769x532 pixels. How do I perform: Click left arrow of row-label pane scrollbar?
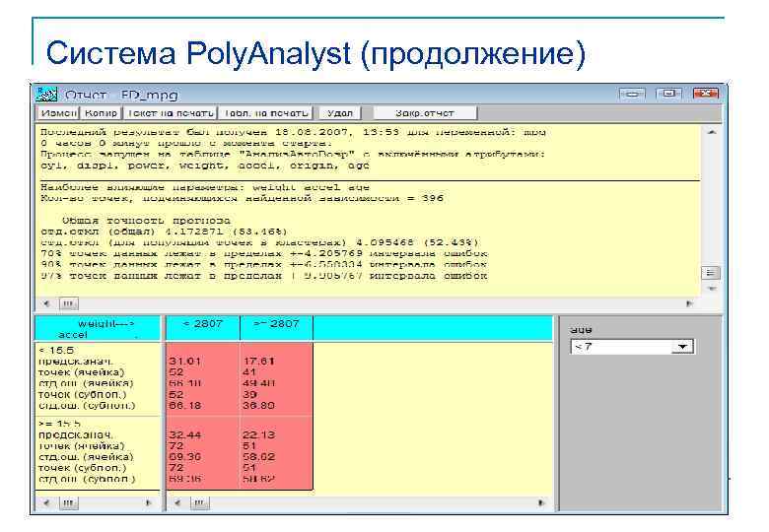[46, 503]
